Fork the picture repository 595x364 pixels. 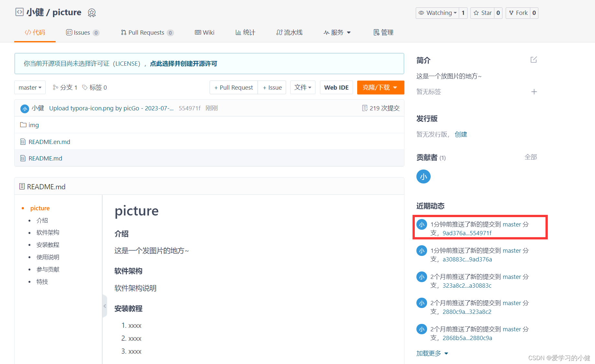pyautogui.click(x=518, y=13)
